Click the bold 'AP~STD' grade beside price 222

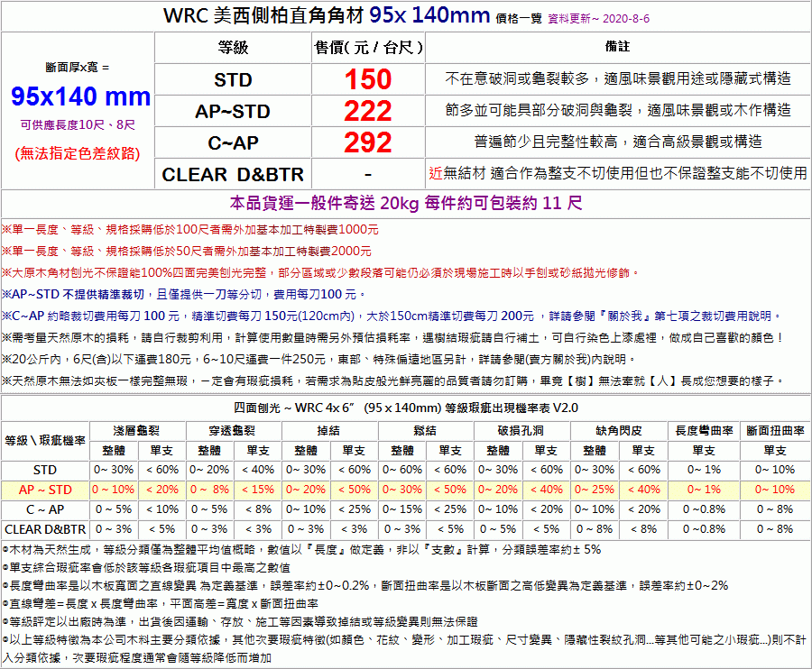233,111
